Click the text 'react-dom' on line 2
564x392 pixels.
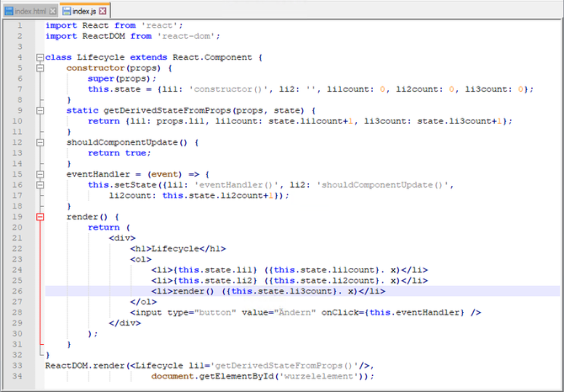point(186,36)
